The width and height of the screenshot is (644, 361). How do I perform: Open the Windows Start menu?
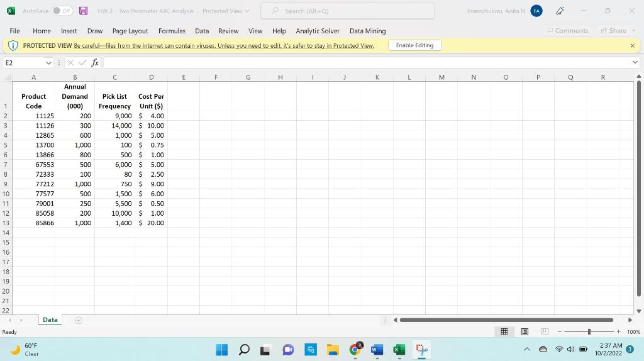(x=222, y=350)
